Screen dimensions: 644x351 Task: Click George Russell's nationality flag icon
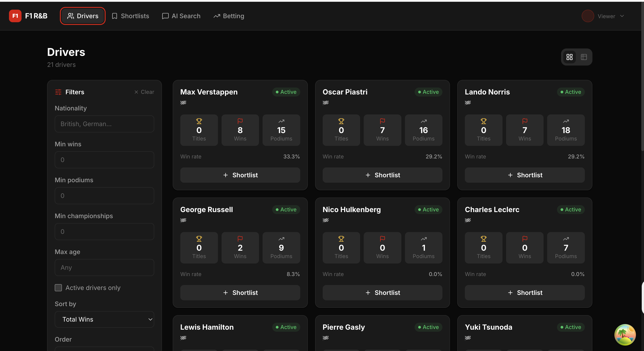click(x=183, y=220)
